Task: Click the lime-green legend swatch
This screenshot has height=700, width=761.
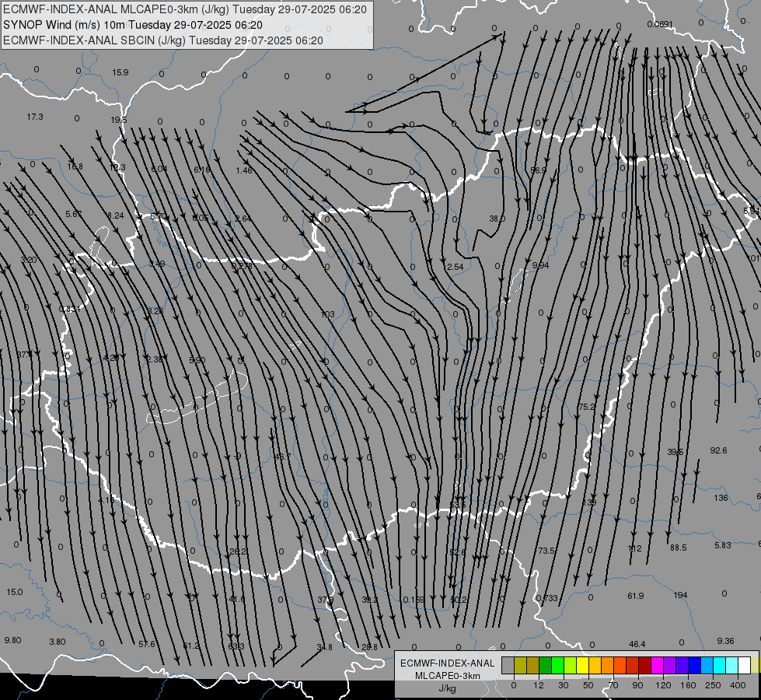Action: (571, 665)
